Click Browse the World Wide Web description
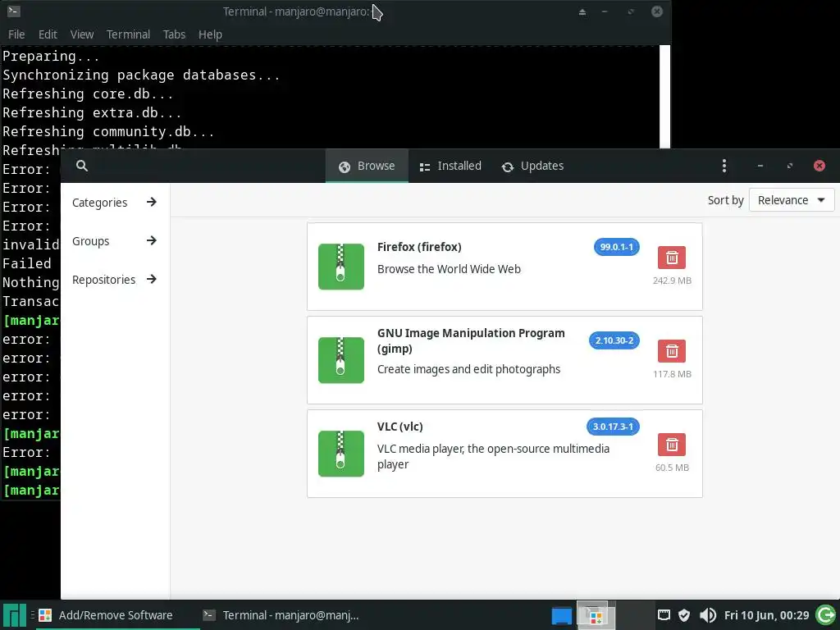Image resolution: width=840 pixels, height=630 pixels. 449,269
